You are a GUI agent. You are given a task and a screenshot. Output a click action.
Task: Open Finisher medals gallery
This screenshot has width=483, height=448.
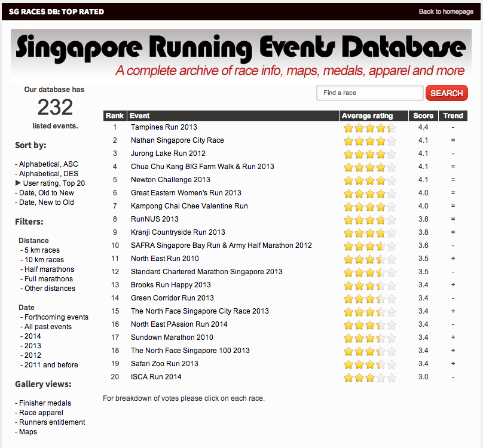(45, 403)
